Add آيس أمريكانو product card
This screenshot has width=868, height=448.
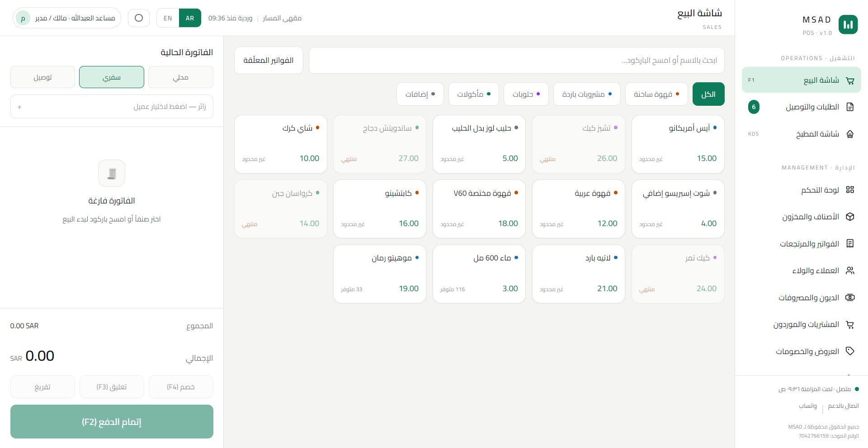coord(678,144)
